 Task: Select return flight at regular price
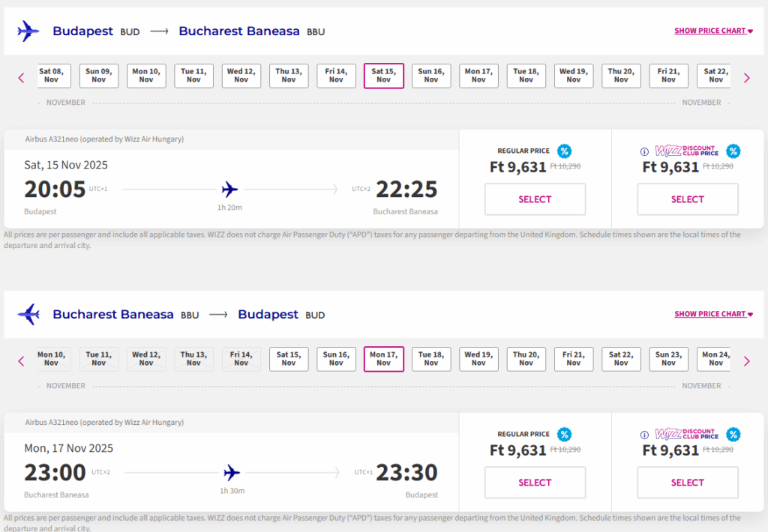tap(535, 483)
